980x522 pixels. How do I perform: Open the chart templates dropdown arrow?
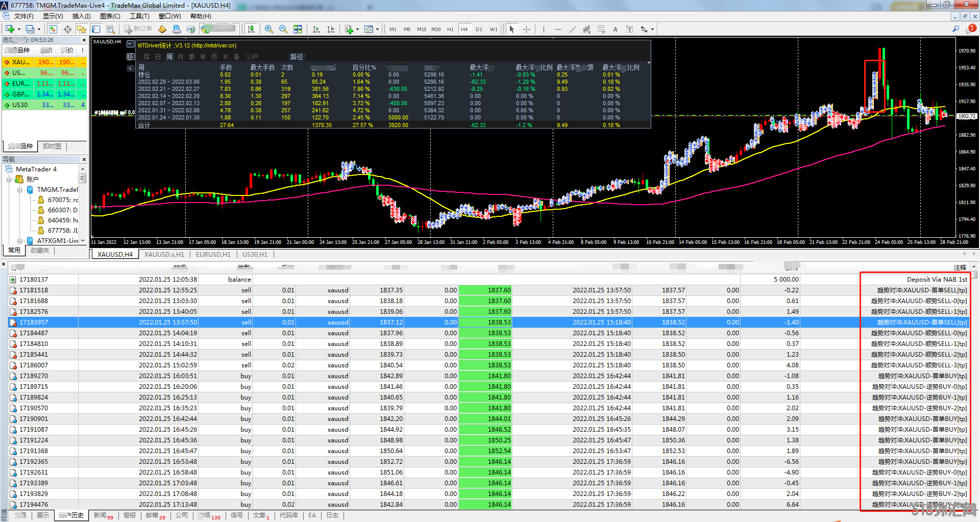coord(377,29)
